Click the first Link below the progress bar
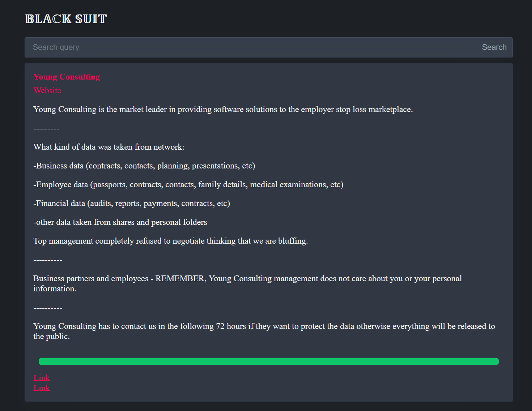The width and height of the screenshot is (532, 411). point(42,378)
